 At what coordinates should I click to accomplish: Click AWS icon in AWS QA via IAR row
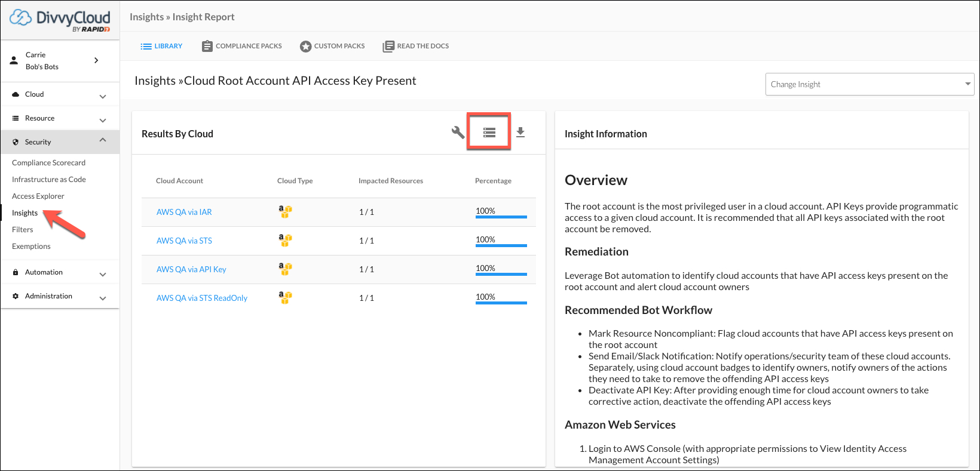click(286, 211)
